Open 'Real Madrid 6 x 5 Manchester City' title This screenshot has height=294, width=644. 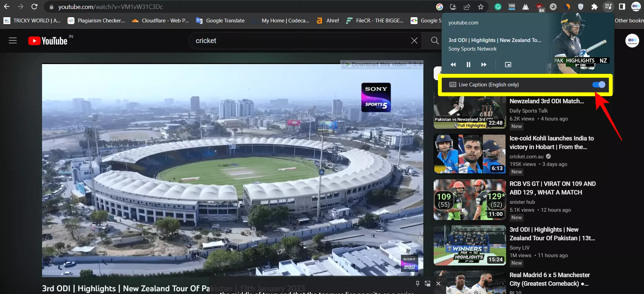click(x=550, y=279)
